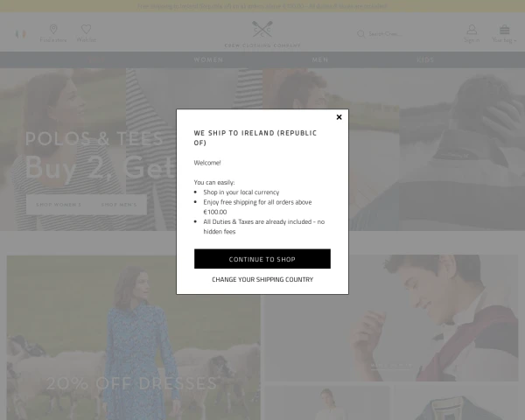Open the man in rugby shirt promo image
Screen dimensions: 525x420
(391, 318)
